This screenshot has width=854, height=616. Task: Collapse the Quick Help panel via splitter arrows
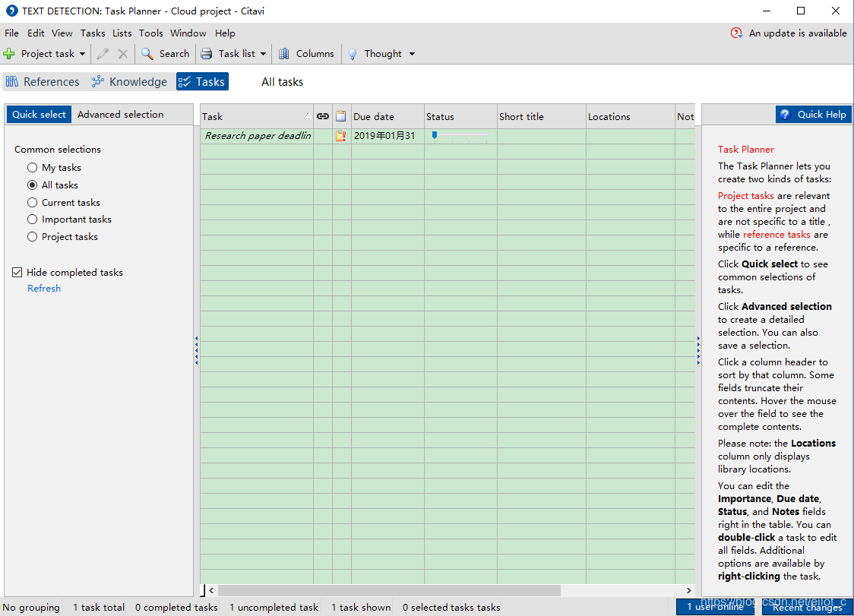coord(698,351)
